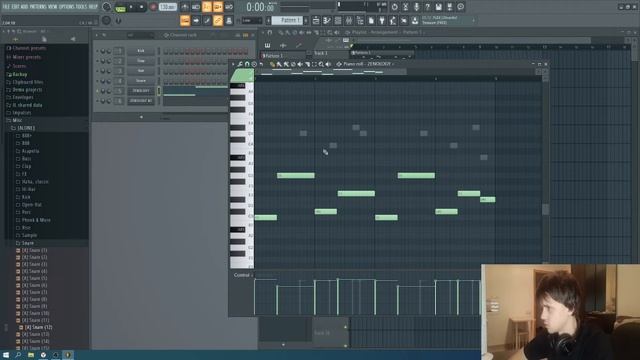Image resolution: width=640 pixels, height=360 pixels.
Task: Toggle the note/clip grouping brush icon
Action: pos(207,20)
